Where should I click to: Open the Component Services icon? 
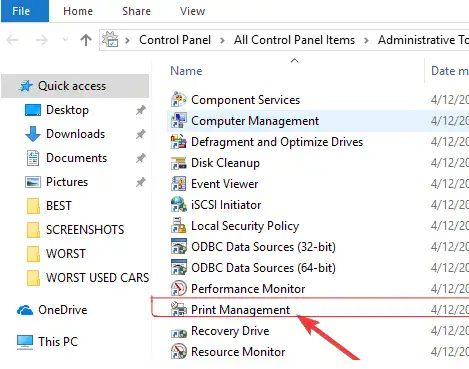click(x=179, y=99)
